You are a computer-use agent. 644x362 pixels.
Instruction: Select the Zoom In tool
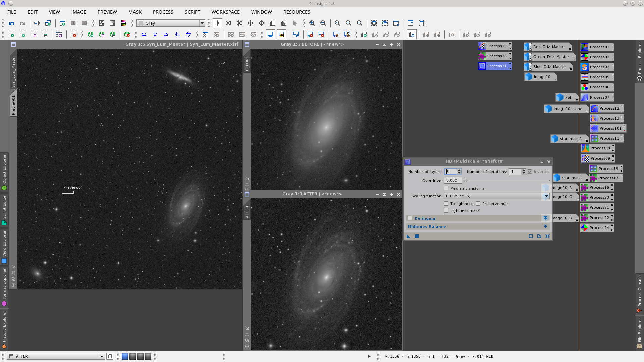coord(312,23)
